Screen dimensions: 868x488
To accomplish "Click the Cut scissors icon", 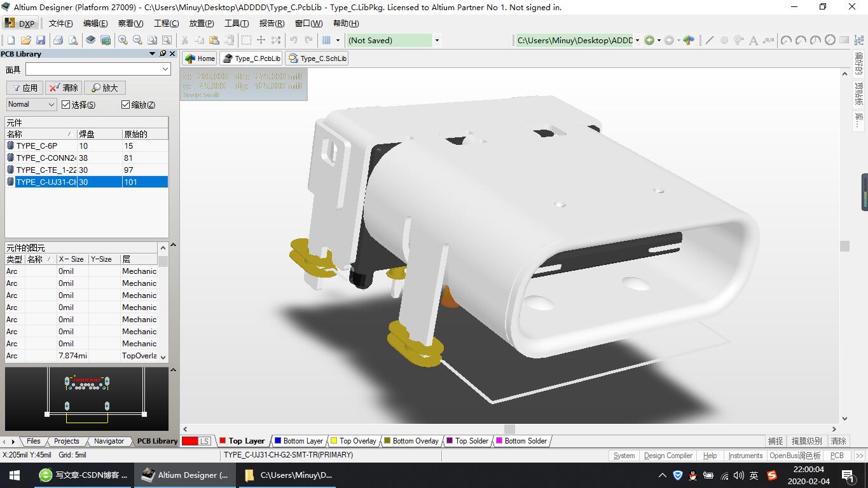I will point(185,40).
